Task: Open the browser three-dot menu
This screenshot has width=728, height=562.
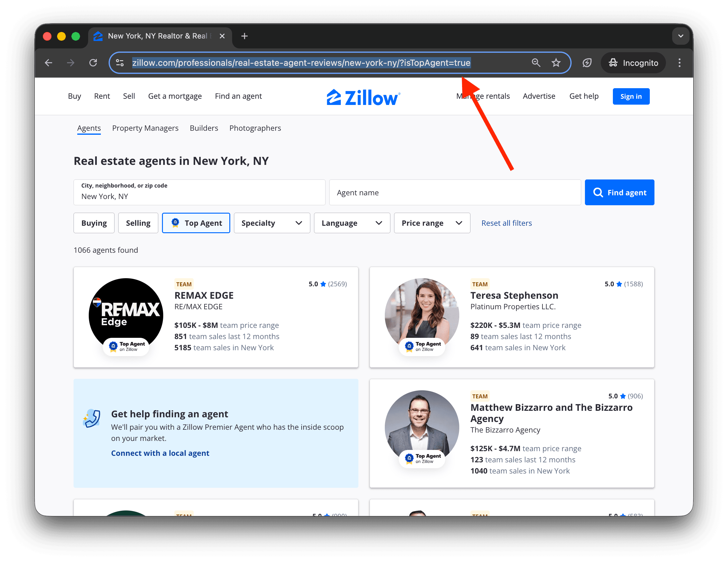Action: pyautogui.click(x=679, y=62)
